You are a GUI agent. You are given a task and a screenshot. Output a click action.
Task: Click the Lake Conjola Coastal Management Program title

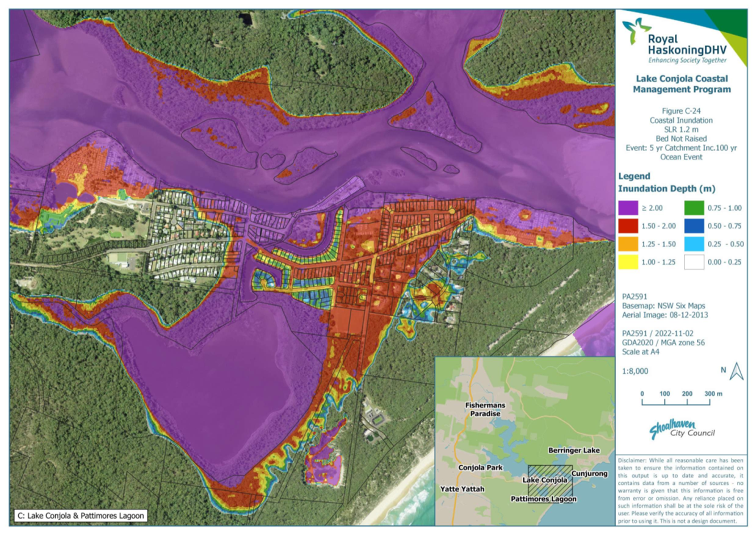coord(682,84)
